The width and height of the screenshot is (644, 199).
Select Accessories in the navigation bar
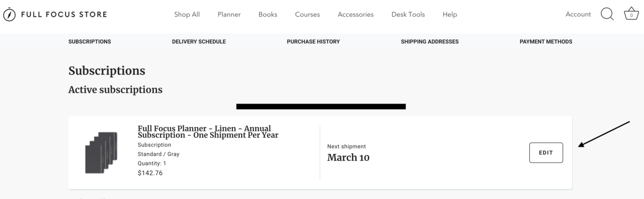click(x=356, y=14)
